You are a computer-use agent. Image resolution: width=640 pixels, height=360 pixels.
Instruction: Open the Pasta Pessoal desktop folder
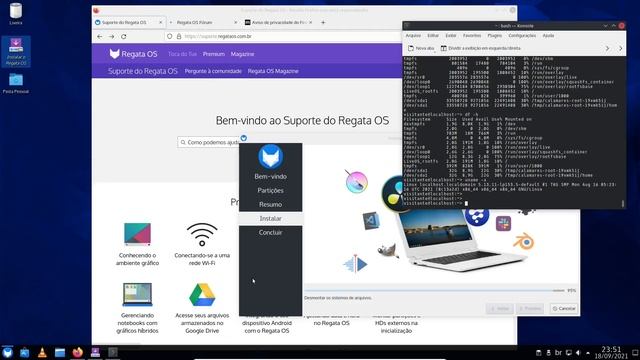pyautogui.click(x=16, y=83)
